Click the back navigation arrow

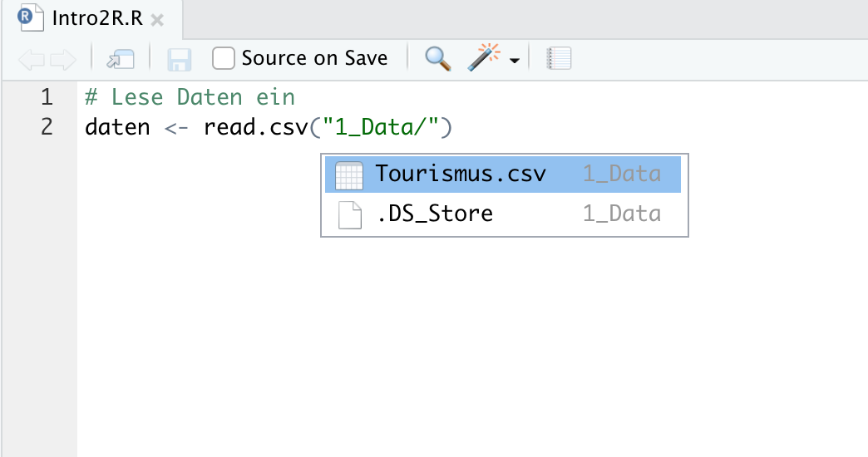[32, 59]
